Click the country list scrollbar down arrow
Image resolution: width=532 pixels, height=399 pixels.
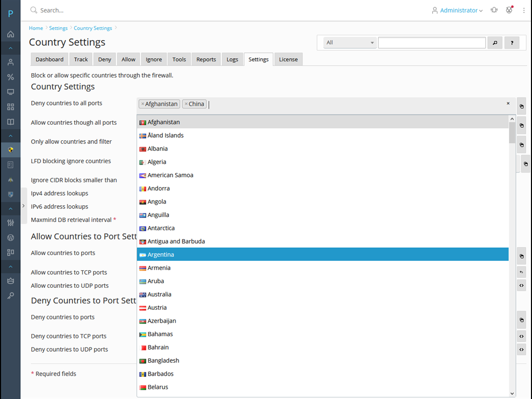point(512,394)
